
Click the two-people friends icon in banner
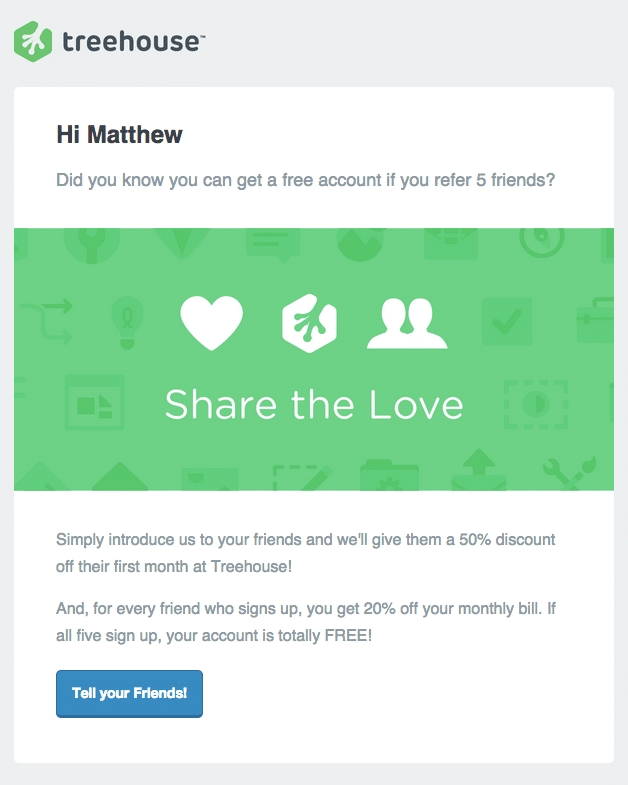(x=406, y=322)
